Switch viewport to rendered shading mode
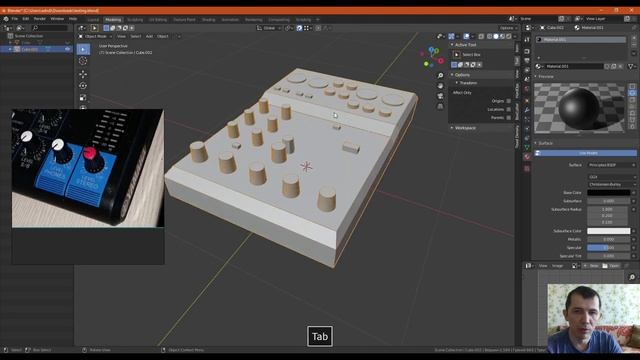The height and width of the screenshot is (360, 640). click(x=509, y=36)
